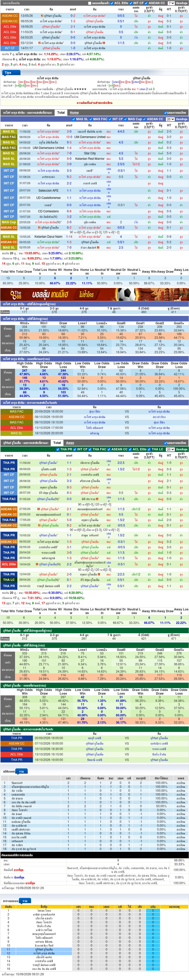Open UD Castellonense team link
Viewport: 189px width, 980px height.
click(48, 198)
